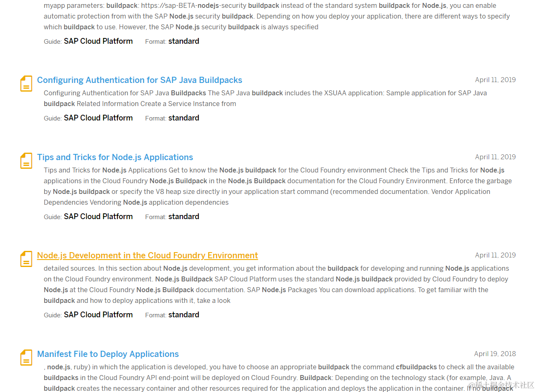Click 'April 11, 2019' date of Configuring Authentication
The height and width of the screenshot is (392, 537).
point(495,80)
